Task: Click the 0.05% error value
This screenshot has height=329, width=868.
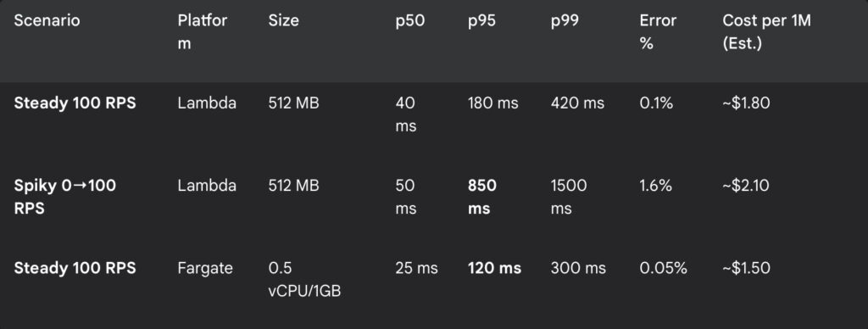Action: coord(663,269)
